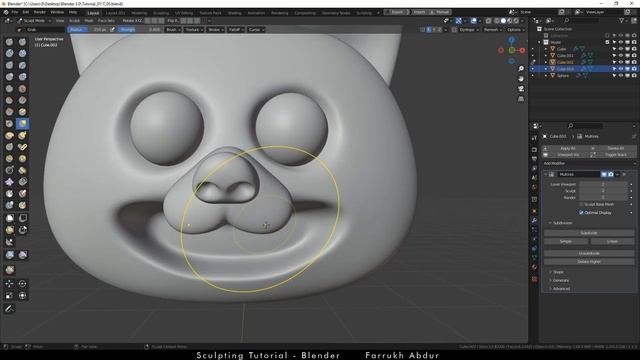Screen dimensions: 640x360
Task: Toggle eye visibility for Sphere object
Action: (x=621, y=76)
